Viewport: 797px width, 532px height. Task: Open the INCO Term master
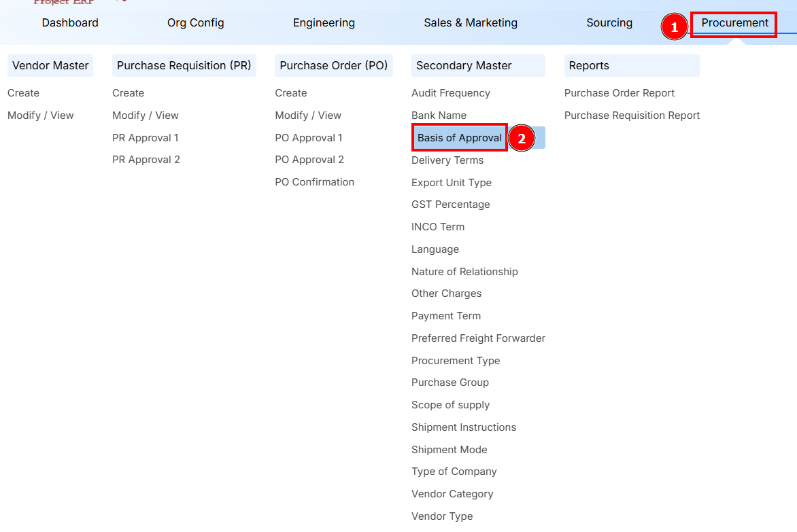pos(438,227)
